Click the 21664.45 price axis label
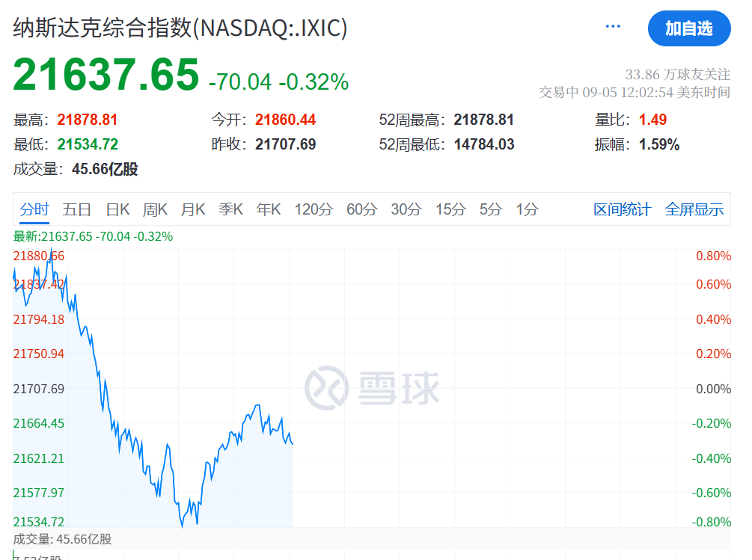Screen dimensions: 752x560 pos(38,423)
